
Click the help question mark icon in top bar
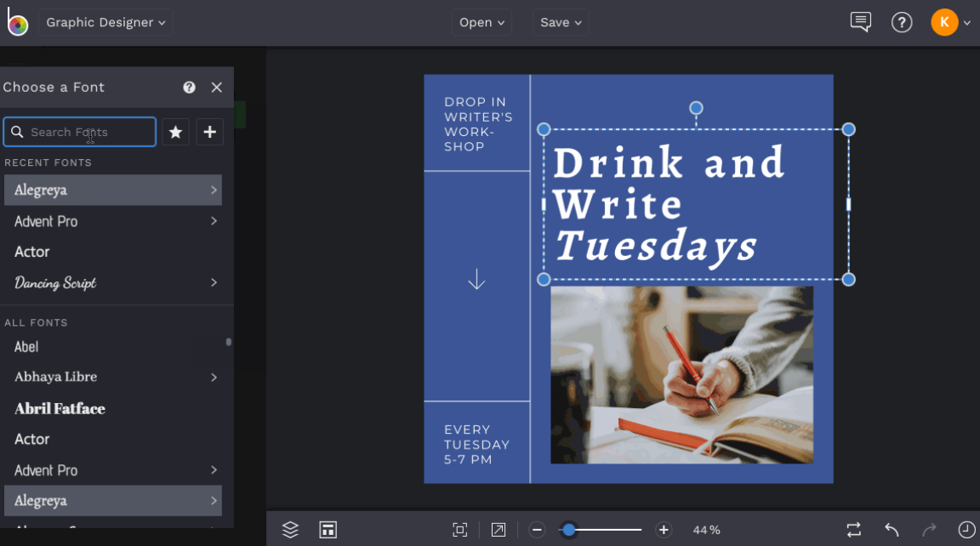pyautogui.click(x=901, y=22)
